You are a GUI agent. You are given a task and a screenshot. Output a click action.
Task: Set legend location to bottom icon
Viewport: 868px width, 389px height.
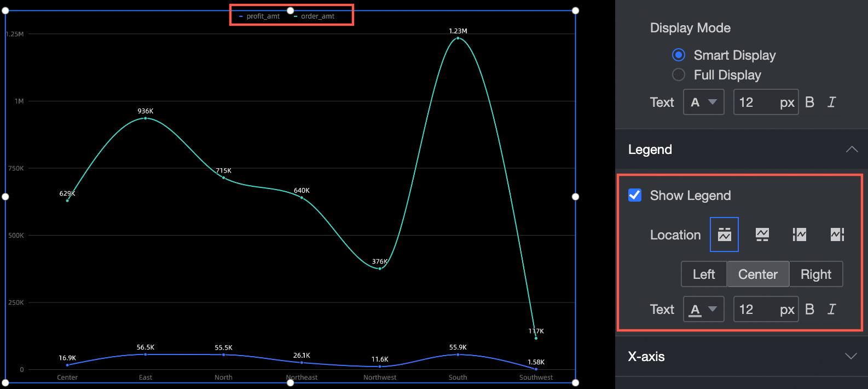(x=762, y=234)
